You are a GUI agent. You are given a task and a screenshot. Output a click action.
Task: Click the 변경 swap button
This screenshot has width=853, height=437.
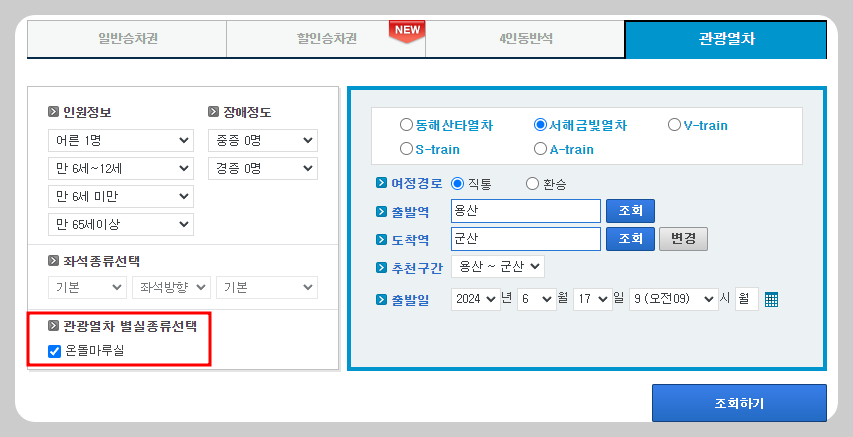click(683, 239)
